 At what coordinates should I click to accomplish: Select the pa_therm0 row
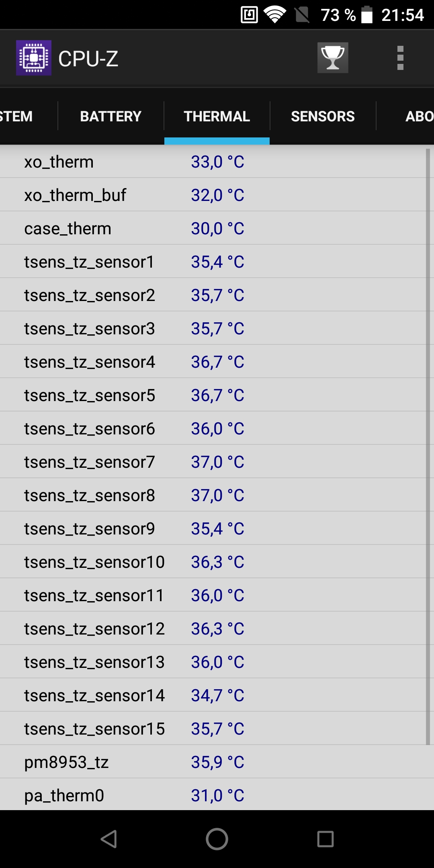point(217,795)
